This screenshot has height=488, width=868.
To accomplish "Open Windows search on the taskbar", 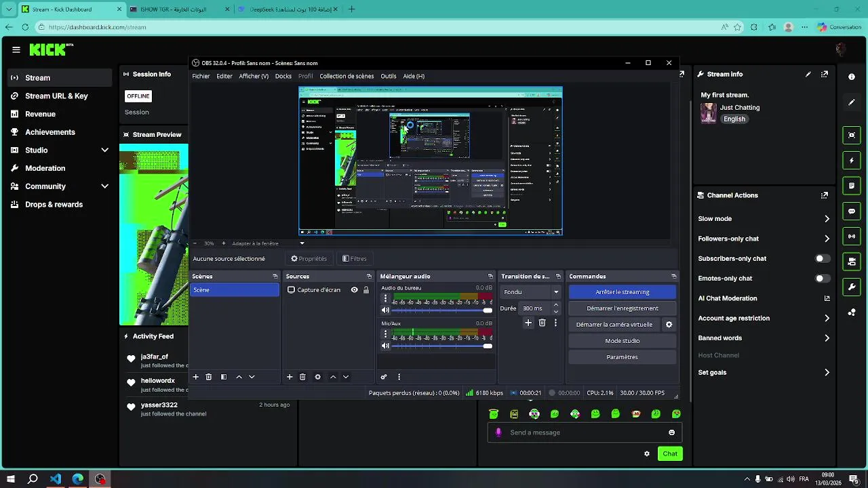I will pyautogui.click(x=33, y=479).
